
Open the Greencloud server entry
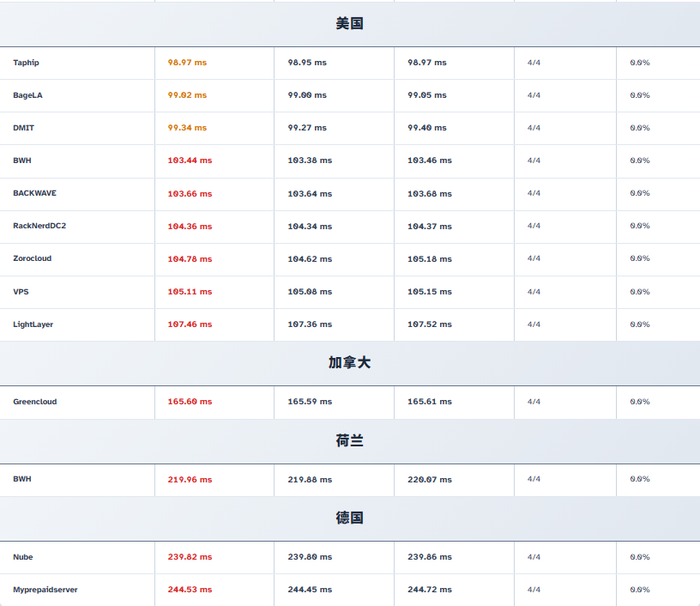coord(35,402)
